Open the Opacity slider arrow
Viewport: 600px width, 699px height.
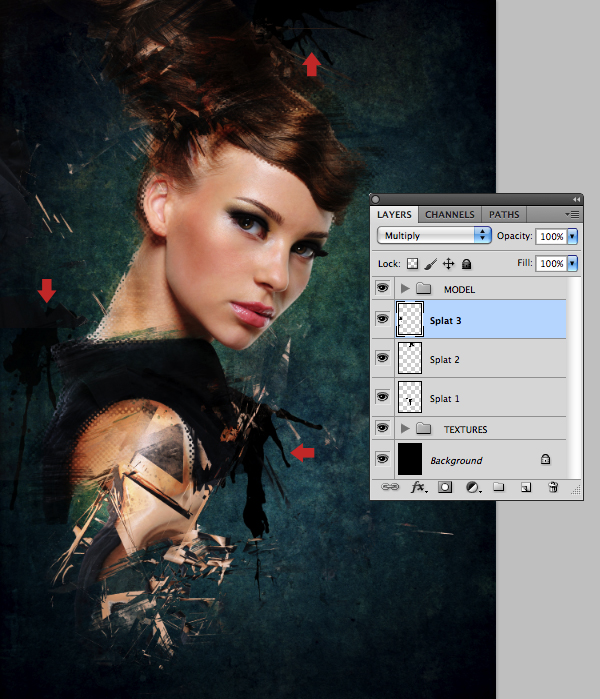pos(572,236)
